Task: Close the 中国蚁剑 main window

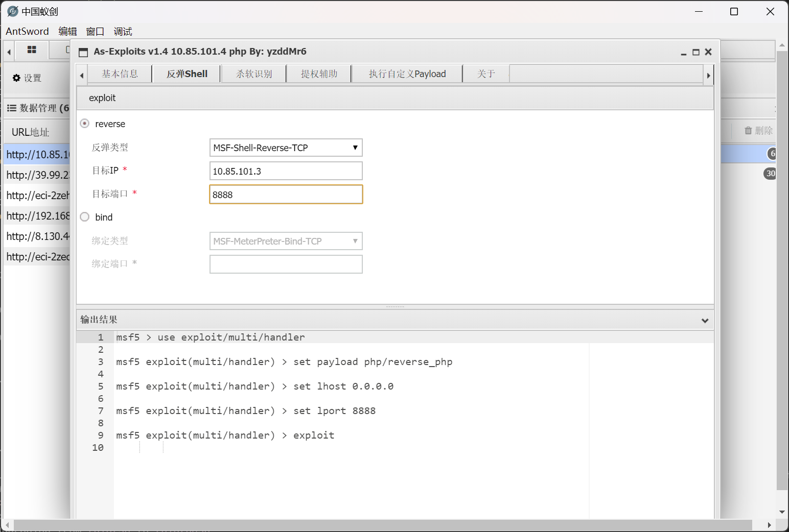Action: pyautogui.click(x=770, y=11)
